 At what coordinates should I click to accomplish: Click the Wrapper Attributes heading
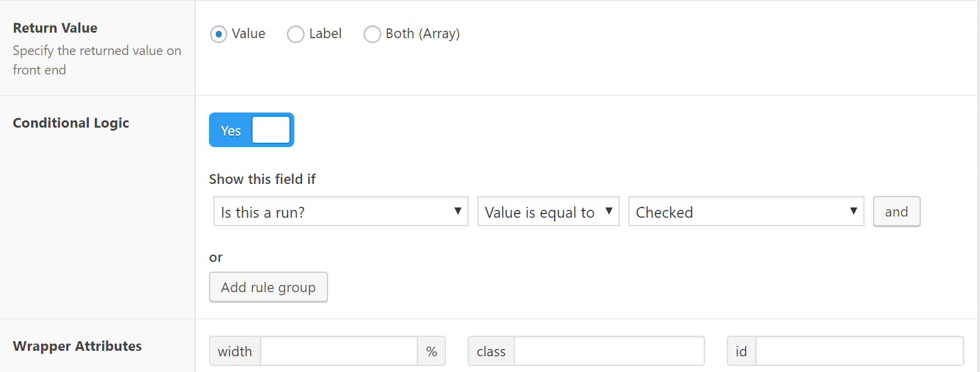[77, 346]
